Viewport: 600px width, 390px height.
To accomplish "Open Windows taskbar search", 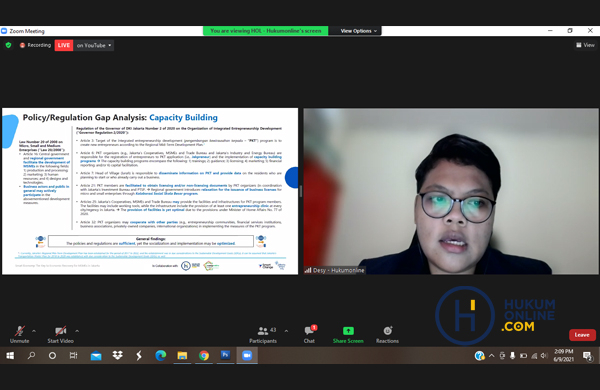I will [x=31, y=356].
